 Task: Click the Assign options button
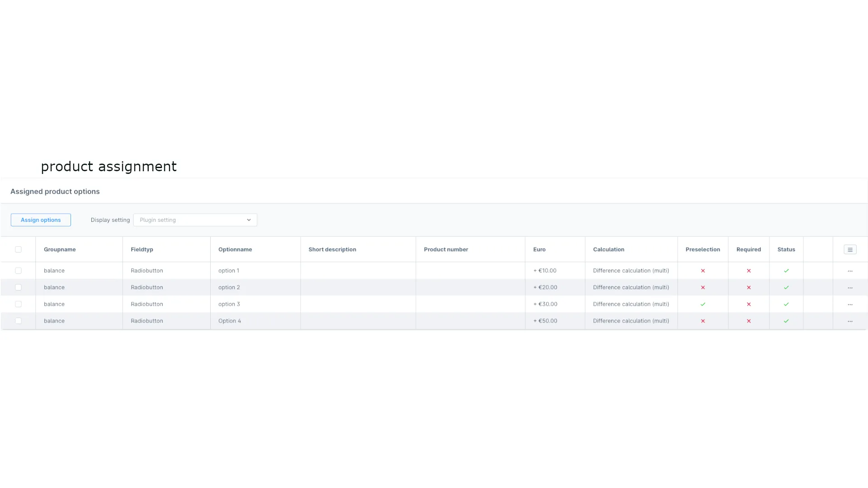tap(40, 220)
